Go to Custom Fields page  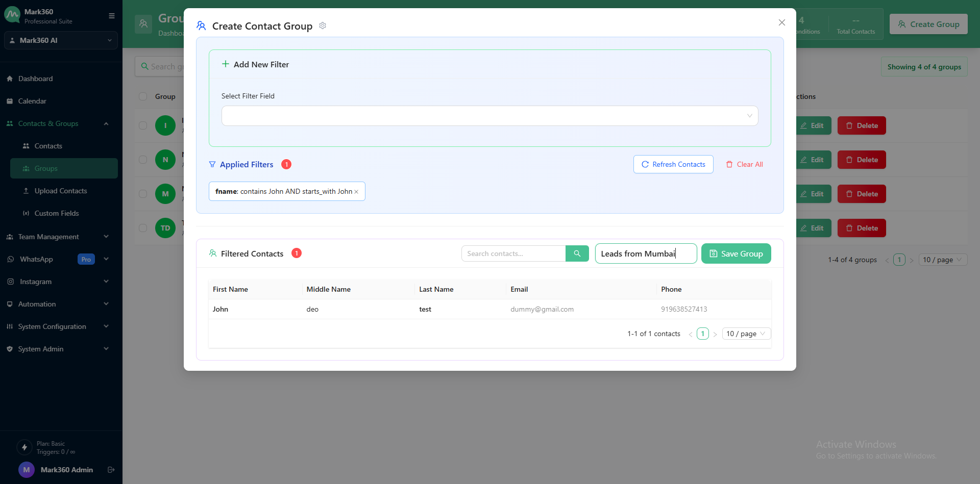pyautogui.click(x=56, y=213)
